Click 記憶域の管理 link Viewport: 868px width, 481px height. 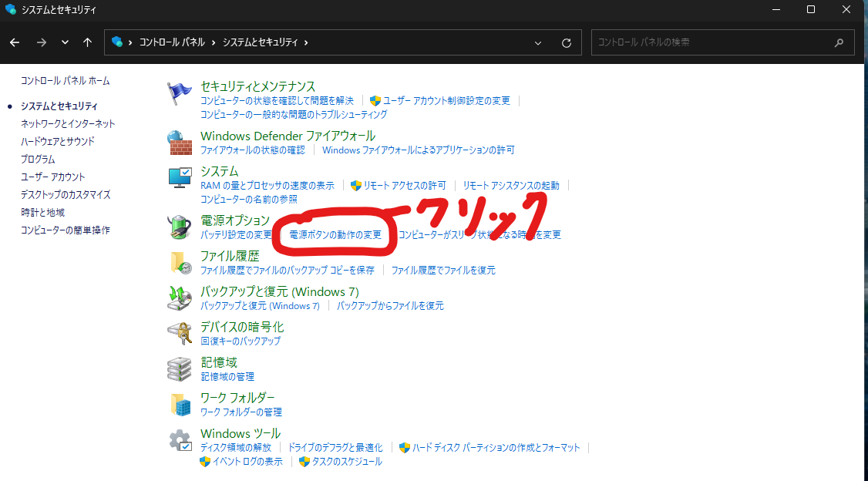point(227,377)
